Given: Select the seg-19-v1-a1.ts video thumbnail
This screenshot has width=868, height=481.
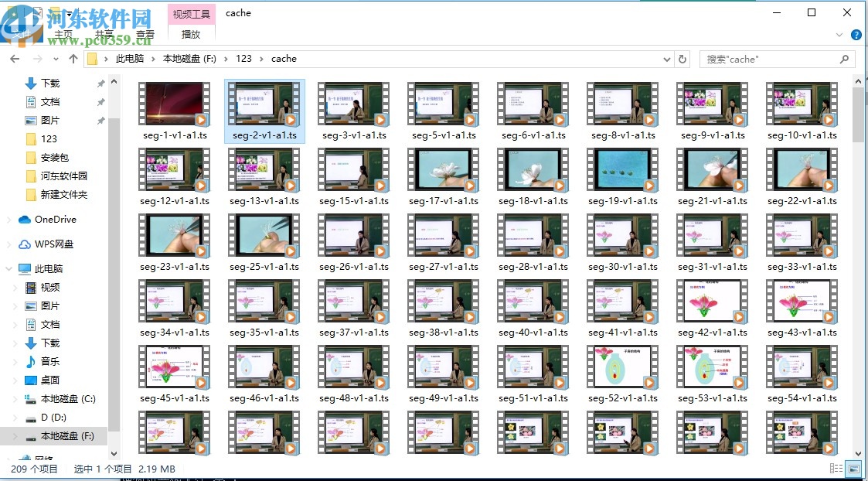Looking at the screenshot, I should [x=623, y=169].
